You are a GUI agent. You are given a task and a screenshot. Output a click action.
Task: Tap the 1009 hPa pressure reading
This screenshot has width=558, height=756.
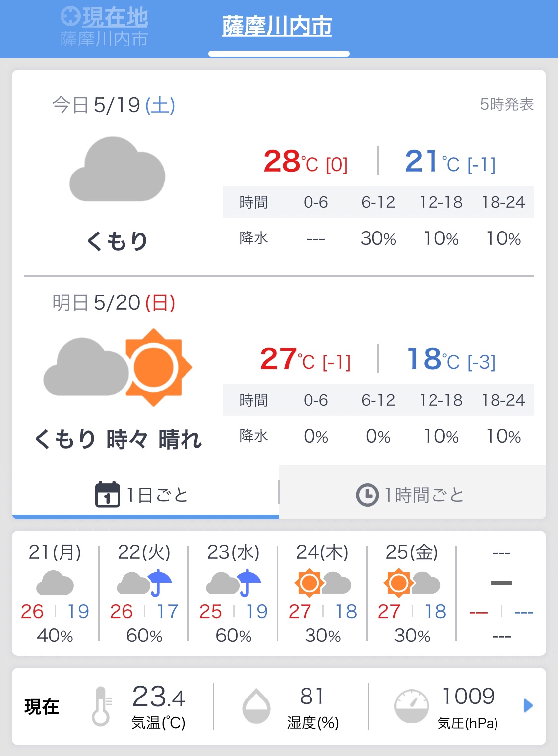(468, 697)
